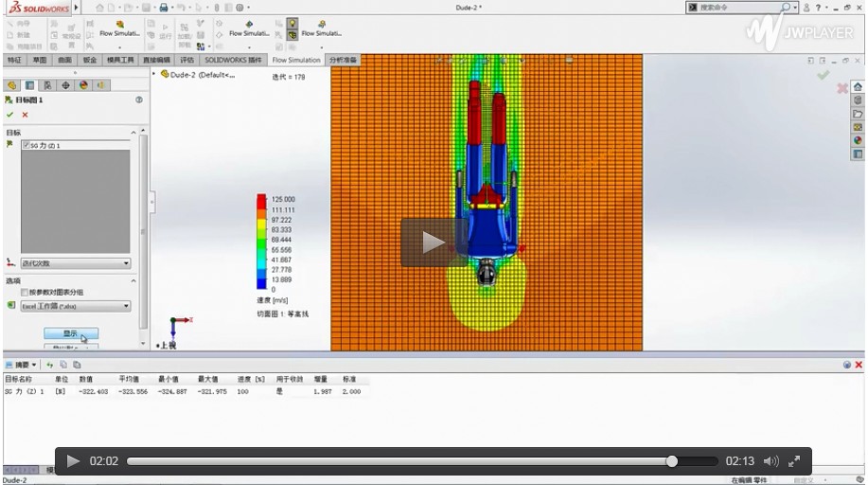
Task: Open the ConfigurationManager panel tab
Action: (47, 85)
